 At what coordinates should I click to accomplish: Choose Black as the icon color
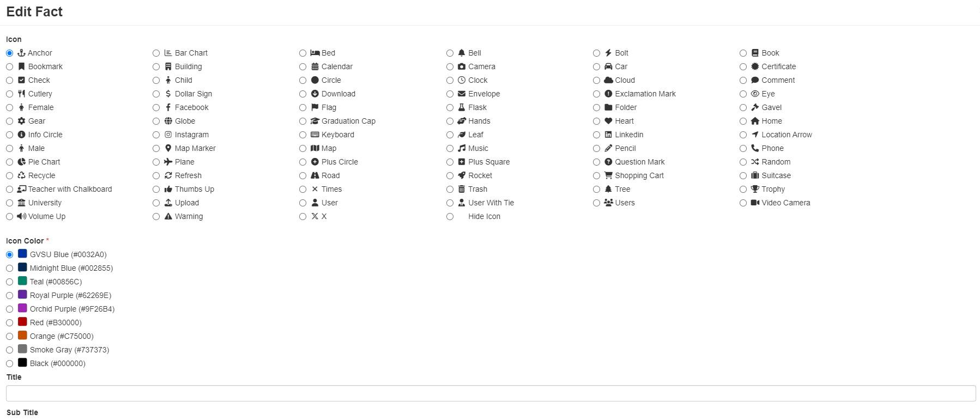coord(9,363)
